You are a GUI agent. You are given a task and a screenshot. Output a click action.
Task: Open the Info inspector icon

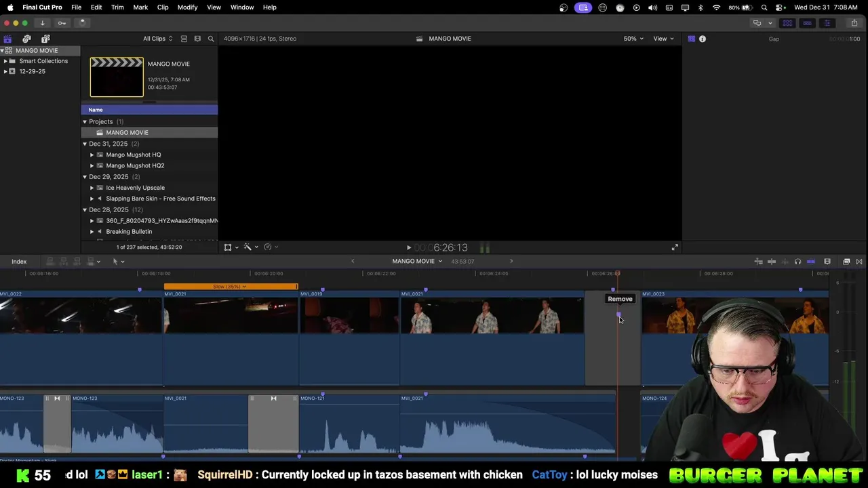[x=703, y=39]
